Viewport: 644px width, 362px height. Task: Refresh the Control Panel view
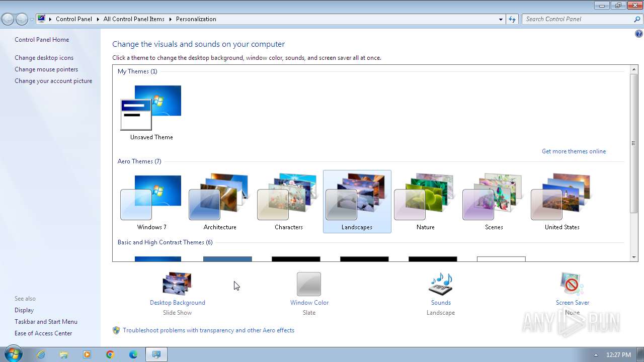[512, 19]
